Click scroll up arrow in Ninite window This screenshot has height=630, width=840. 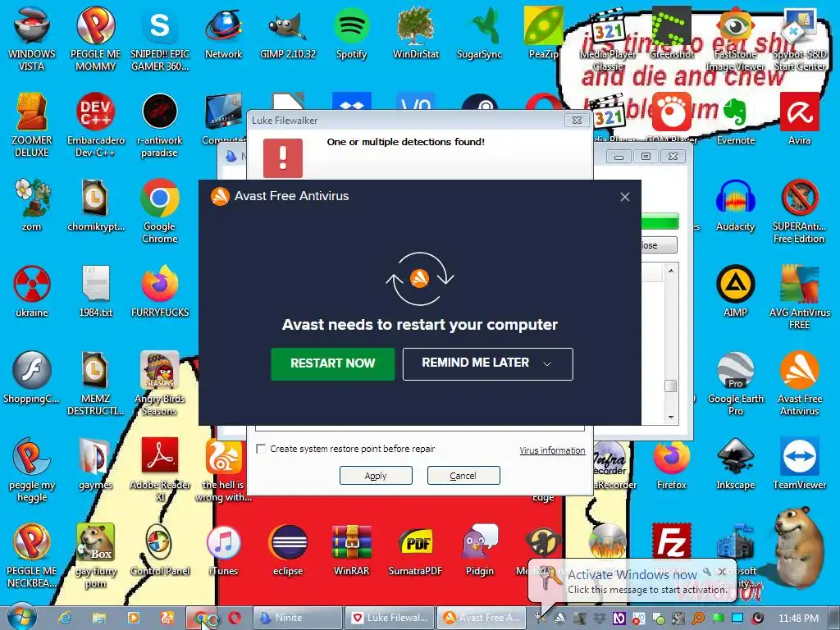[x=671, y=271]
